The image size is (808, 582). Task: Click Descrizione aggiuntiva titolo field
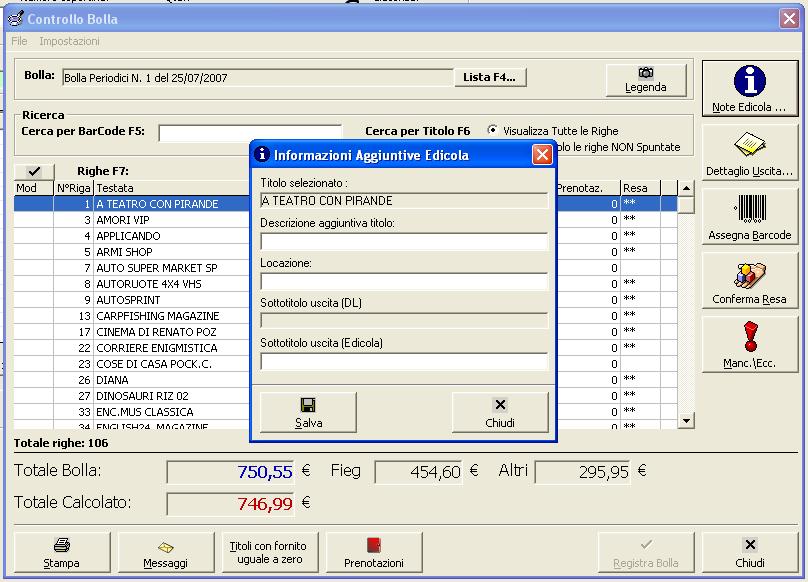[404, 241]
